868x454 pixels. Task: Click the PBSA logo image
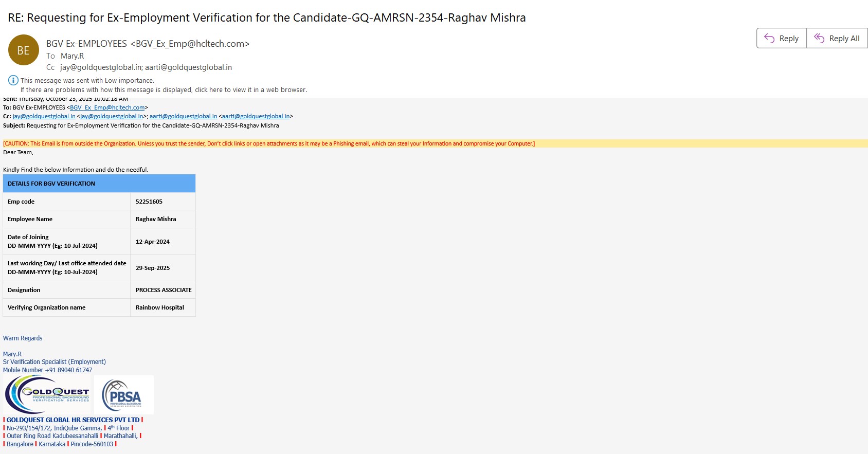click(124, 394)
